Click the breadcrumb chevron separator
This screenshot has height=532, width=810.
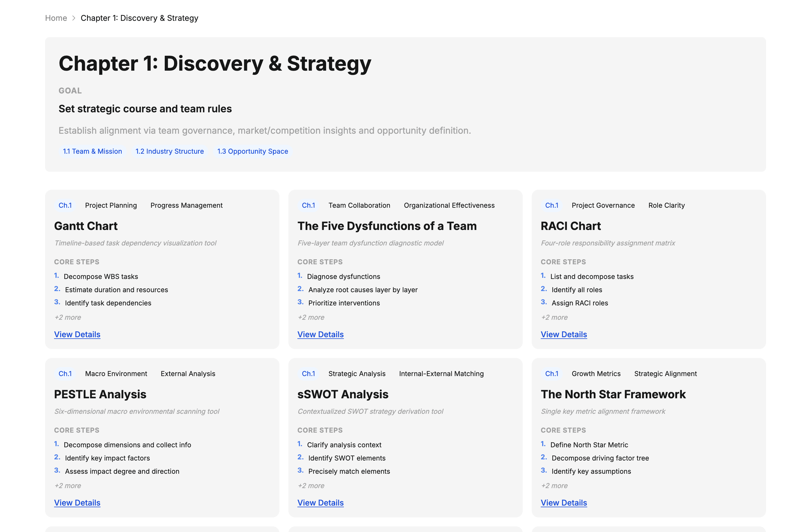click(74, 18)
